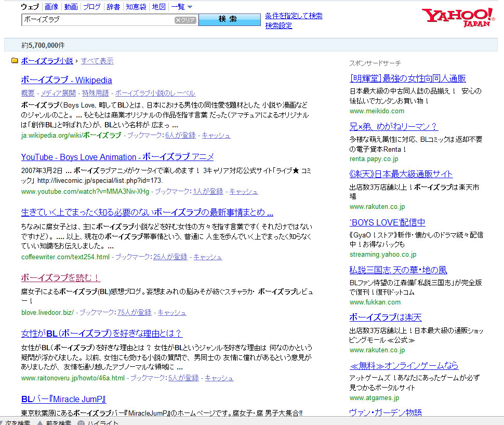Click 6人が登録 bookmark link
The height and width of the screenshot is (425, 504).
180,135
